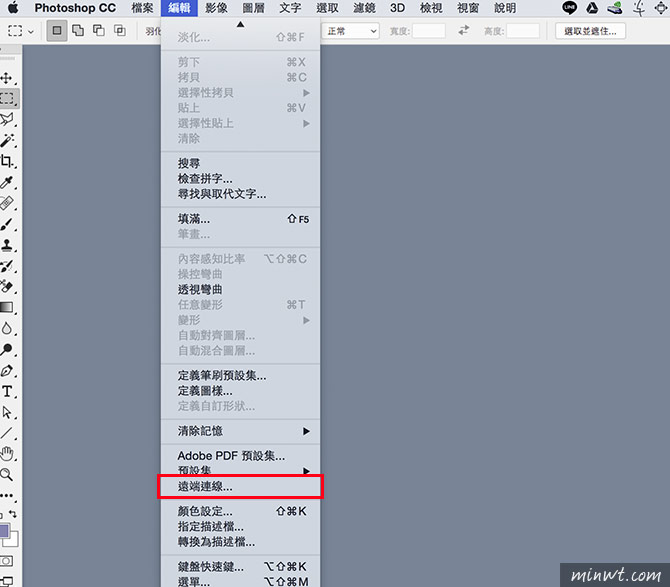Change the screen mode

6,581
